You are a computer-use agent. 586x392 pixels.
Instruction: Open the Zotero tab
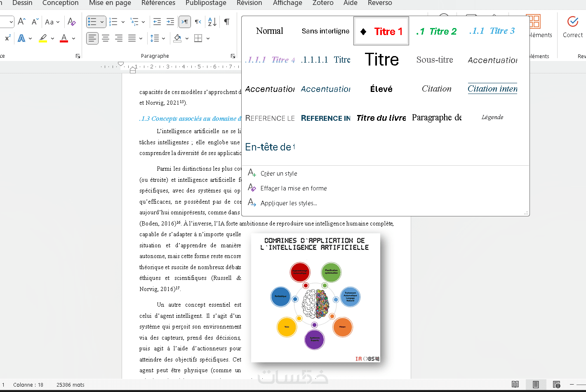(x=323, y=3)
